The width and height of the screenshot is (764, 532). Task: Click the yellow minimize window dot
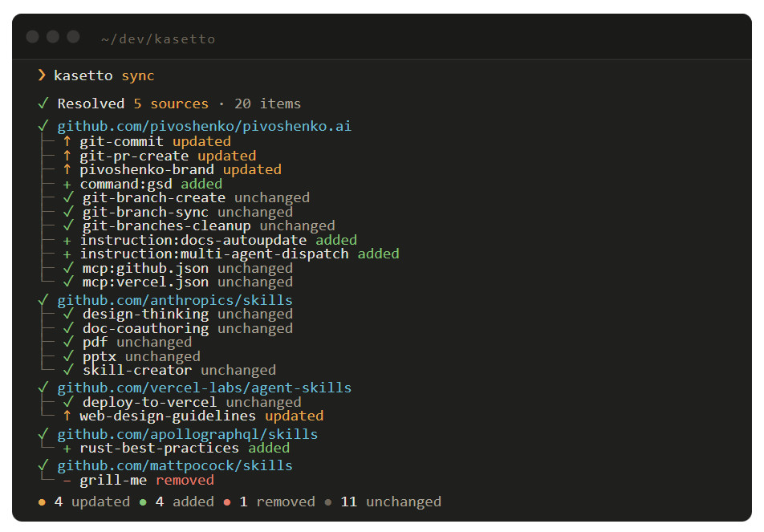tap(53, 37)
